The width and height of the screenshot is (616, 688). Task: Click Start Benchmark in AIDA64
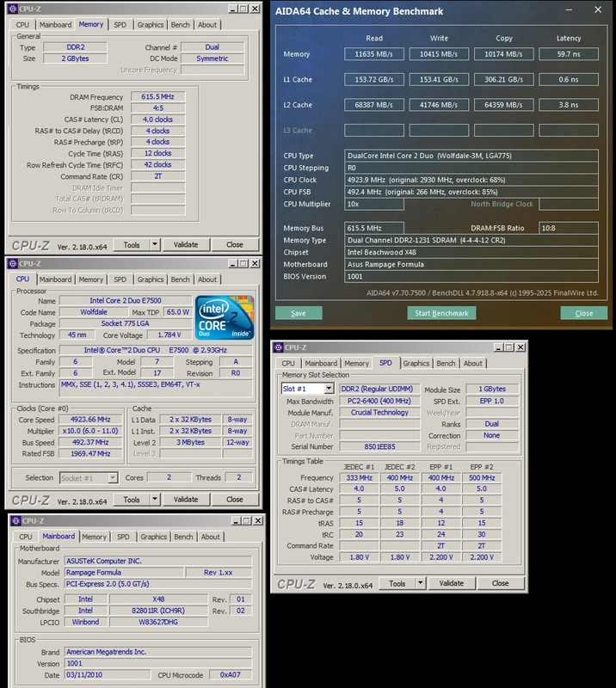[x=441, y=313]
